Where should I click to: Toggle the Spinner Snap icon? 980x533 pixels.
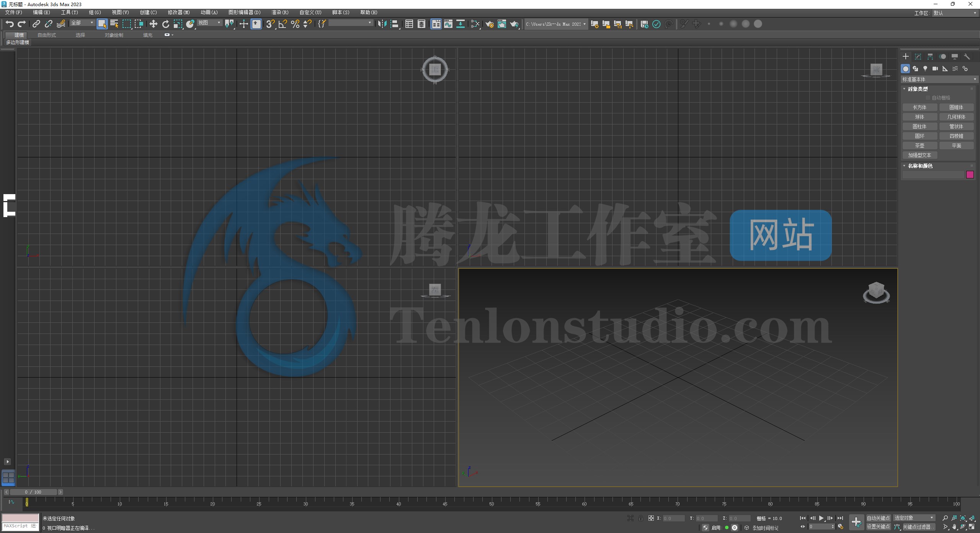click(307, 24)
